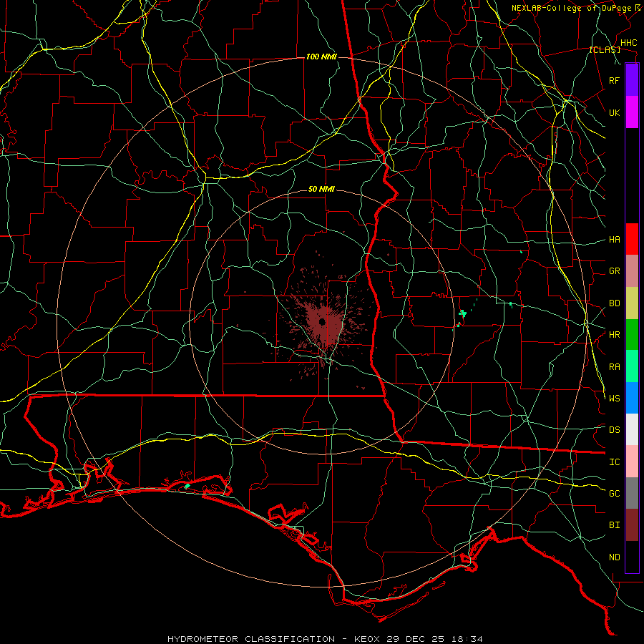The width and height of the screenshot is (644, 644).
Task: Click the UK magenta legend swatch
Action: (x=632, y=112)
